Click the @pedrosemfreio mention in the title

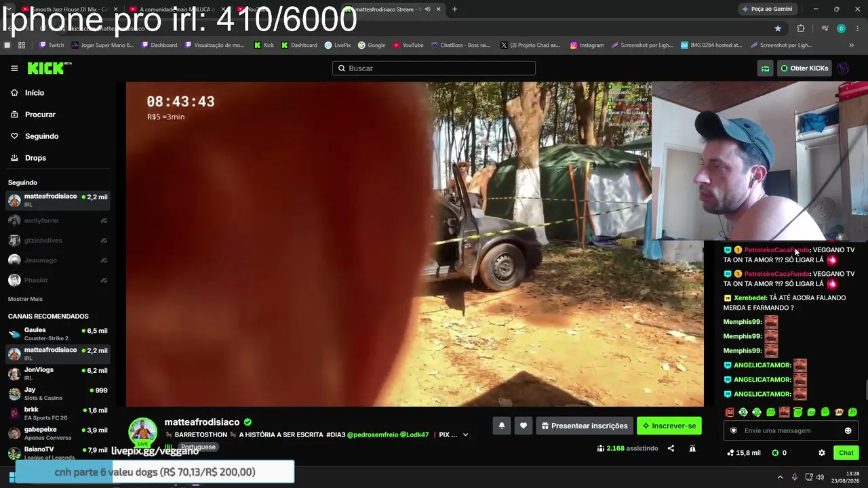372,435
